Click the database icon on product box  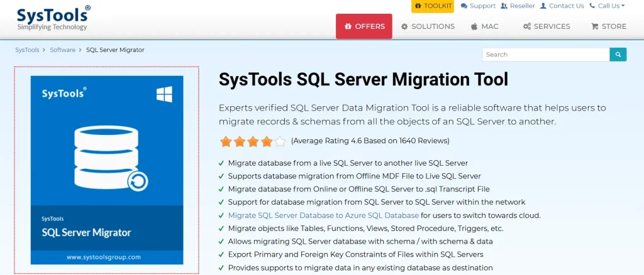coord(110,158)
